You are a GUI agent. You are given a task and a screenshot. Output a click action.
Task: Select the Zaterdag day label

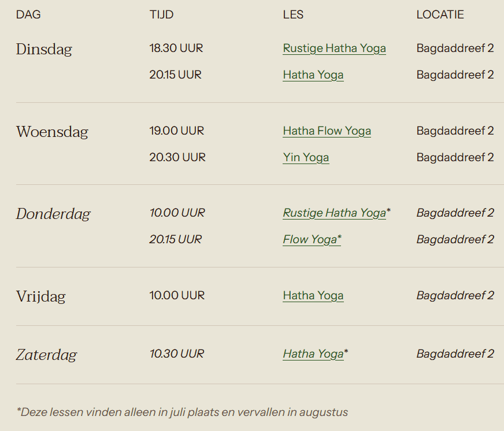tap(47, 355)
